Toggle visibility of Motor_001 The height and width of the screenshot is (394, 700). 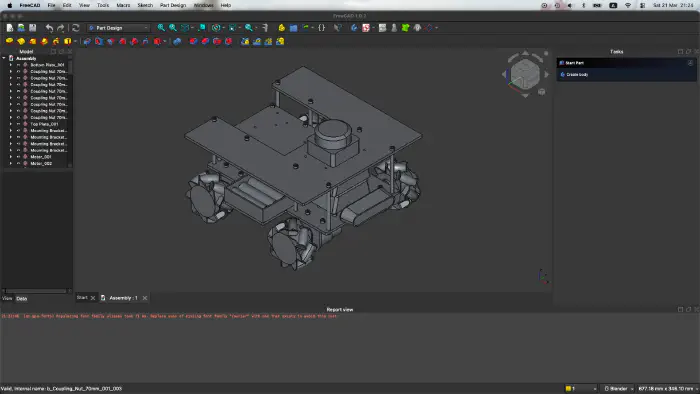tap(19, 157)
